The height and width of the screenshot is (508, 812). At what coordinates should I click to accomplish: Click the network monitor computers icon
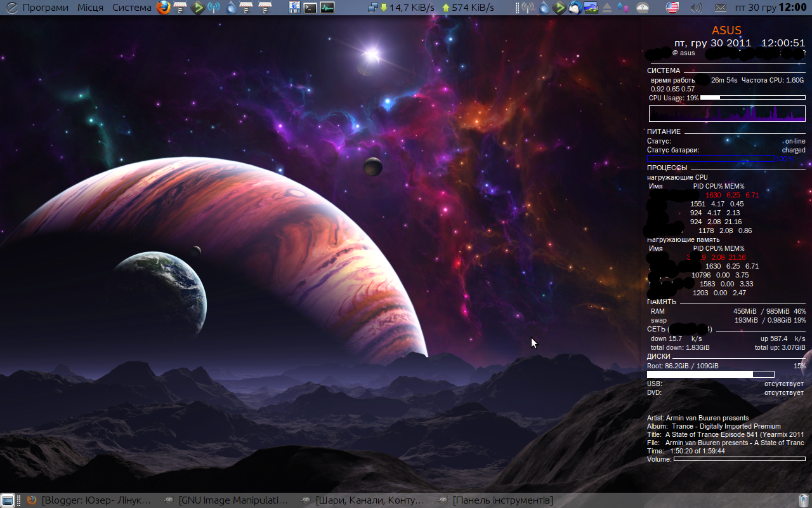(373, 8)
